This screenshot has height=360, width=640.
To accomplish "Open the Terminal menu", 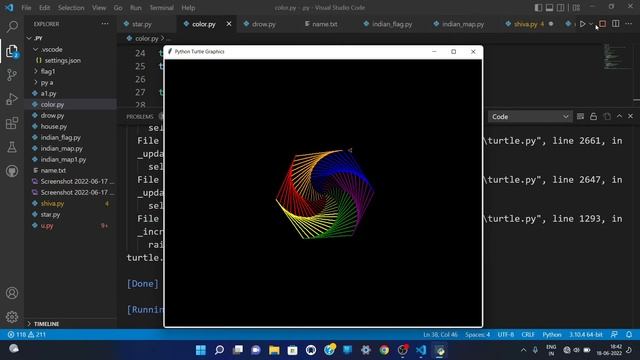I will pyautogui.click(x=161, y=7).
